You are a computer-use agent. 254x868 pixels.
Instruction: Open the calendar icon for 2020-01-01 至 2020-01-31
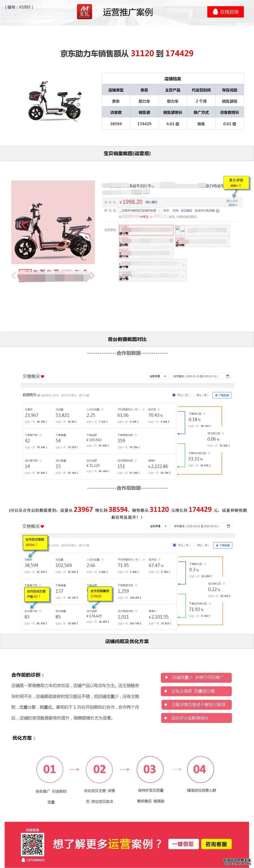228,376
